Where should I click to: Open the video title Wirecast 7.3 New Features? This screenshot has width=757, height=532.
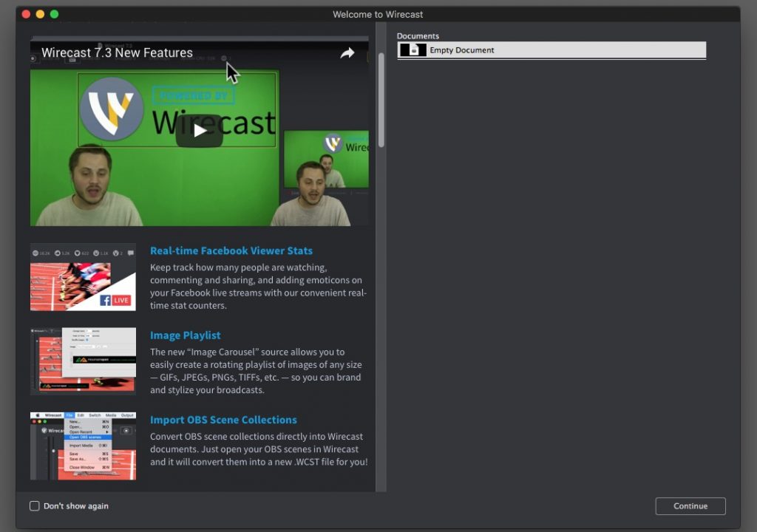click(x=117, y=52)
